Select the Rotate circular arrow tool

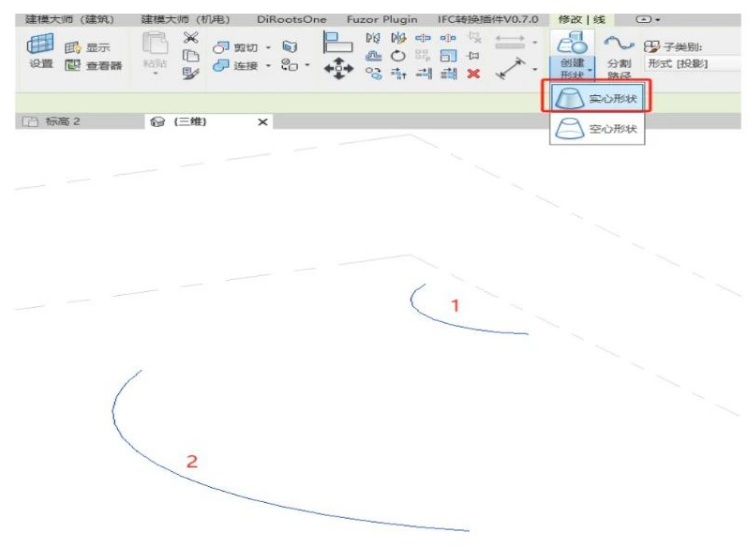click(x=398, y=56)
